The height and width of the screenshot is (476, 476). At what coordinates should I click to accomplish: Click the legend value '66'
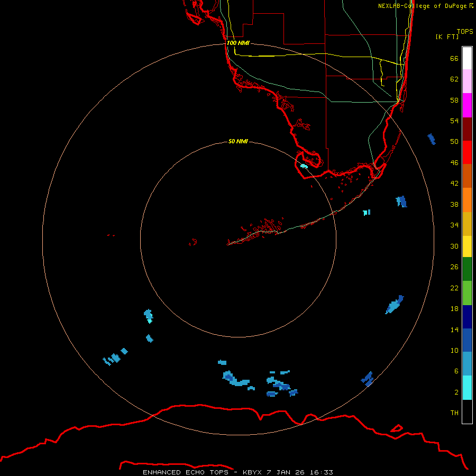[454, 58]
